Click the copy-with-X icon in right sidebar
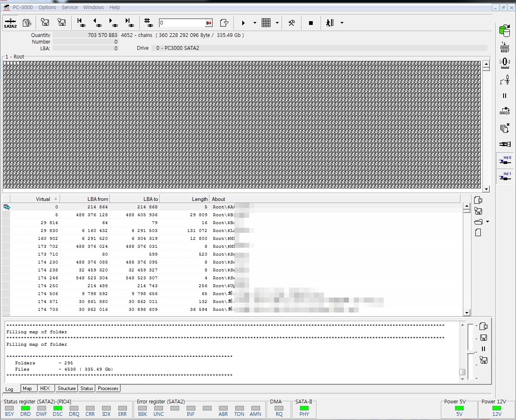Viewport: 516px width, 420px height. (505, 128)
